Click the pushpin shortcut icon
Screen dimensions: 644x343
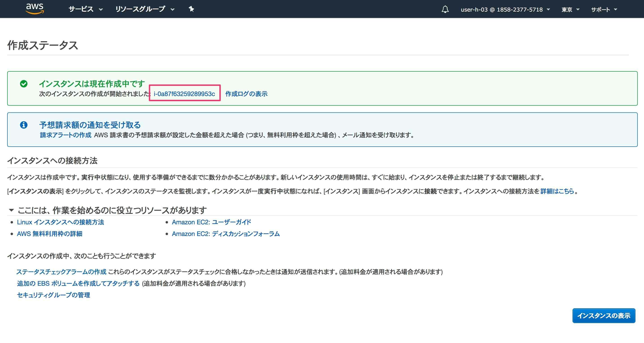191,9
